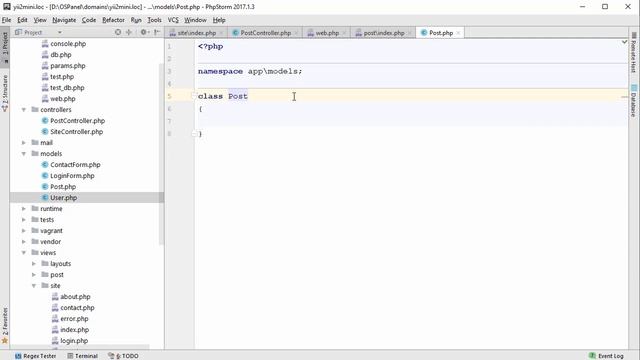Select ContactForm.php in project tree

(x=75, y=165)
